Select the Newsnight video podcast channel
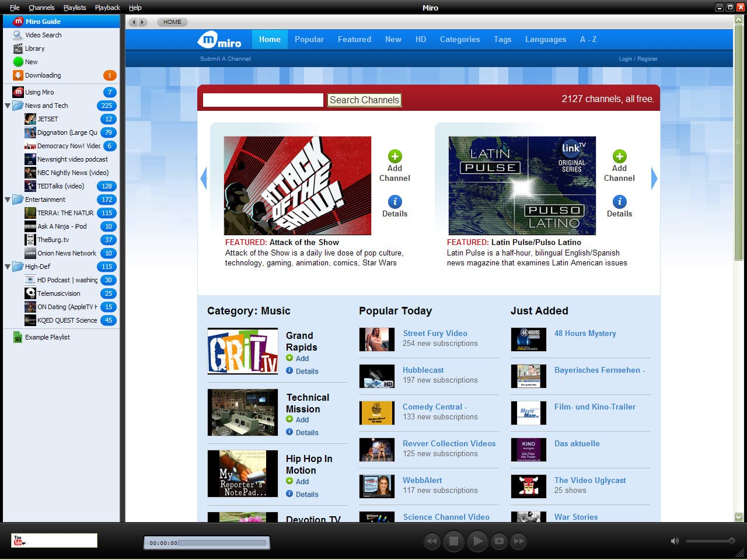This screenshot has height=560, width=747. click(61, 159)
